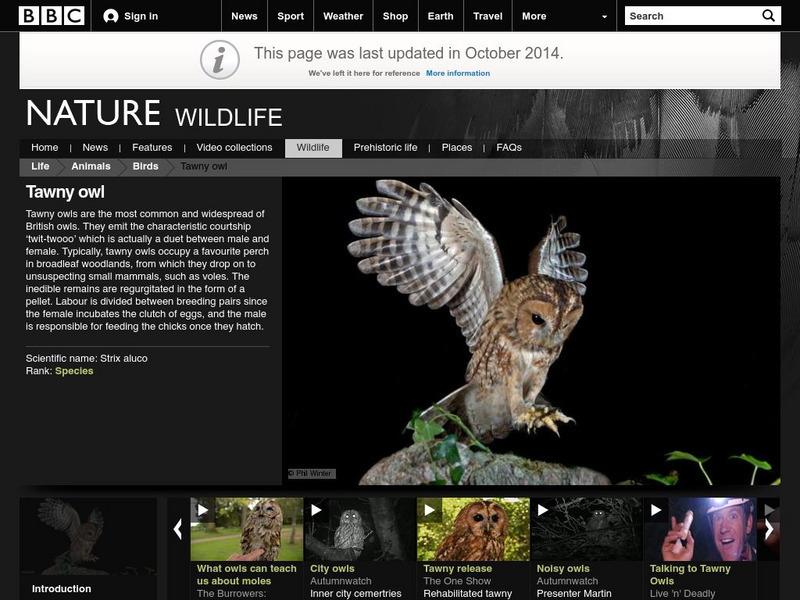Play the City owls Autumnwatch video
Image resolution: width=800 pixels, height=600 pixels.
pos(317,512)
